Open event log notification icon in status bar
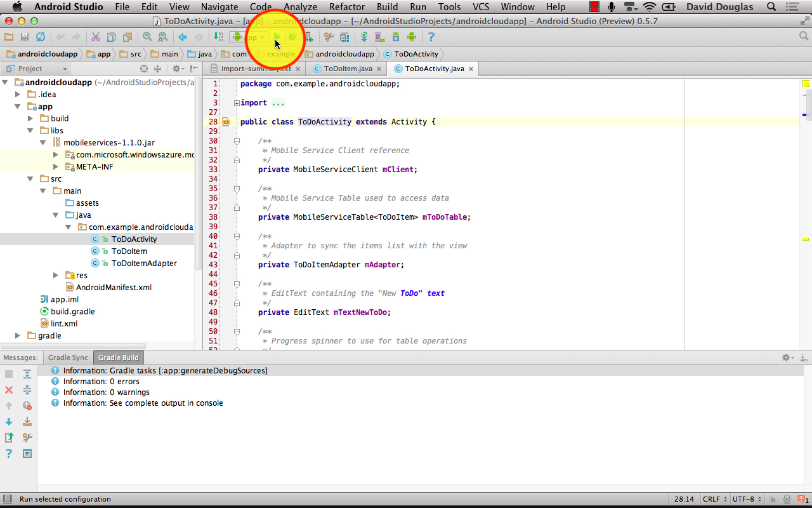 (x=803, y=499)
